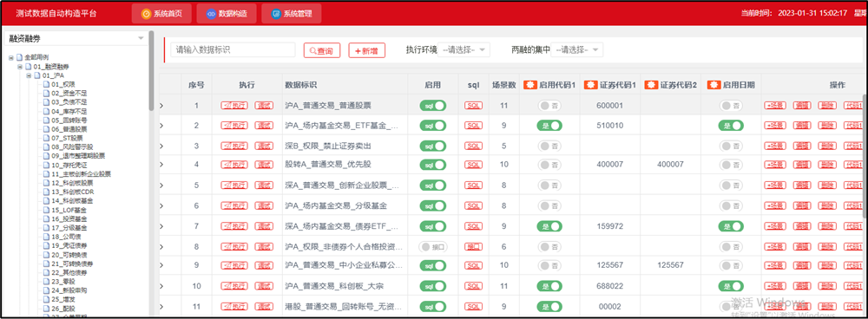Open the 融资融券 dropdown above the tree
This screenshot has width=868, height=319.
point(76,38)
